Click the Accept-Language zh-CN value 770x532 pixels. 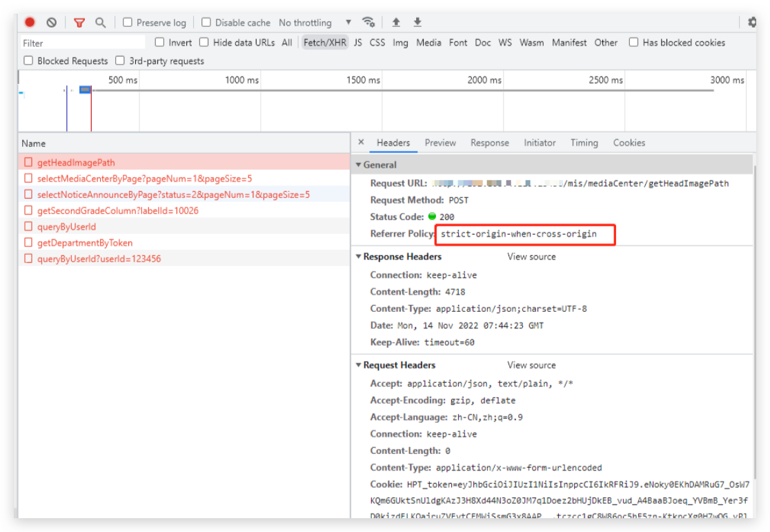coord(487,417)
